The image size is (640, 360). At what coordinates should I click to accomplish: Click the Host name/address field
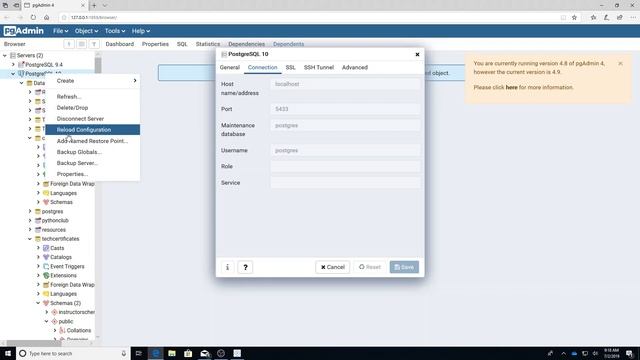tap(345, 84)
